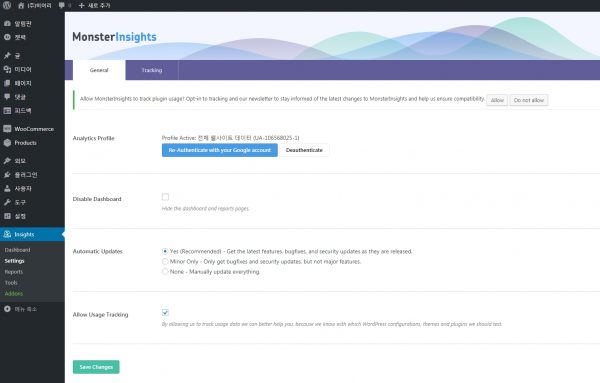Click the Disable Dashboard label

pos(97,199)
